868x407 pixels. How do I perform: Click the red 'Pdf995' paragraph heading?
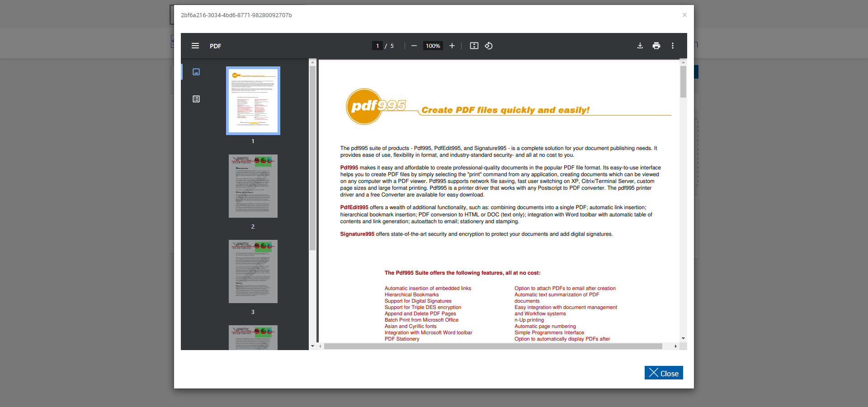coord(349,168)
